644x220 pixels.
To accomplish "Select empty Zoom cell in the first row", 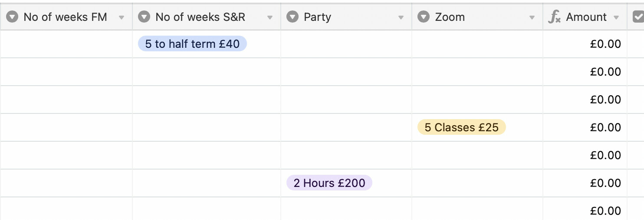I will tap(477, 44).
